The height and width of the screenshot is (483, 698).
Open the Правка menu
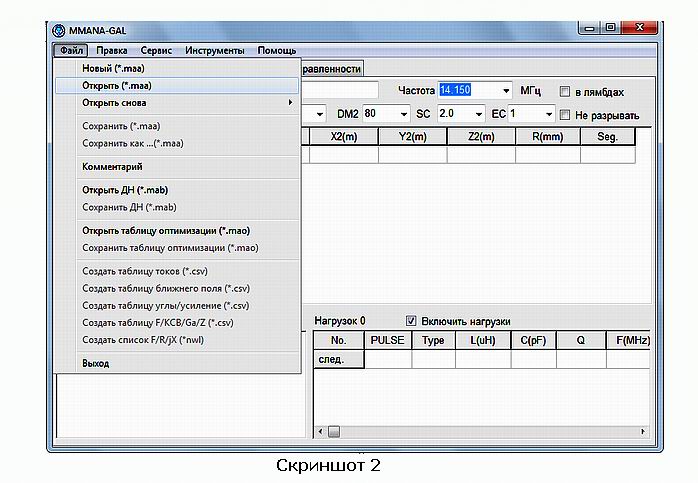112,51
